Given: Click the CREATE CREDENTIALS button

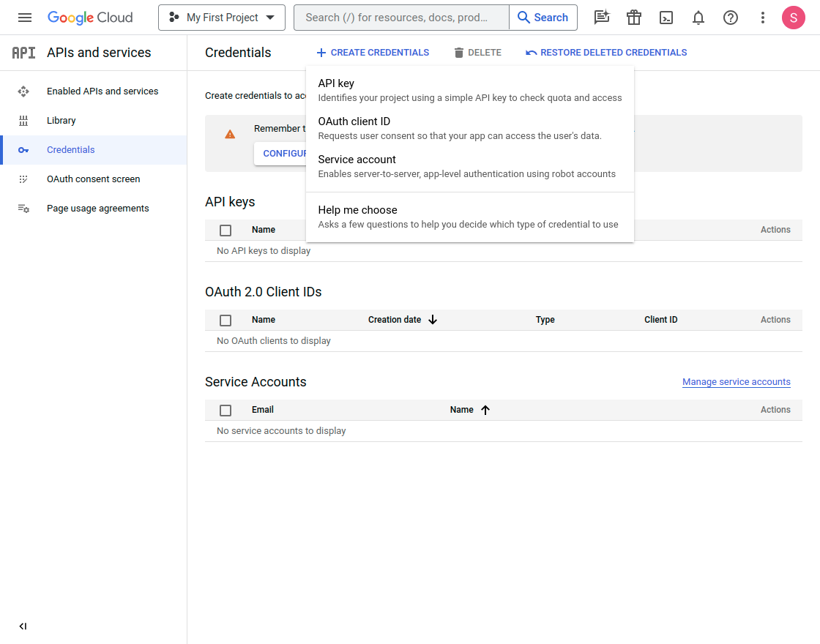Looking at the screenshot, I should pos(373,53).
